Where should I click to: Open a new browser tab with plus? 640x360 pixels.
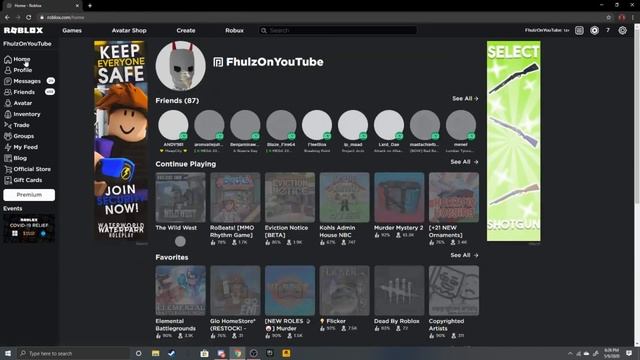pyautogui.click(x=90, y=6)
